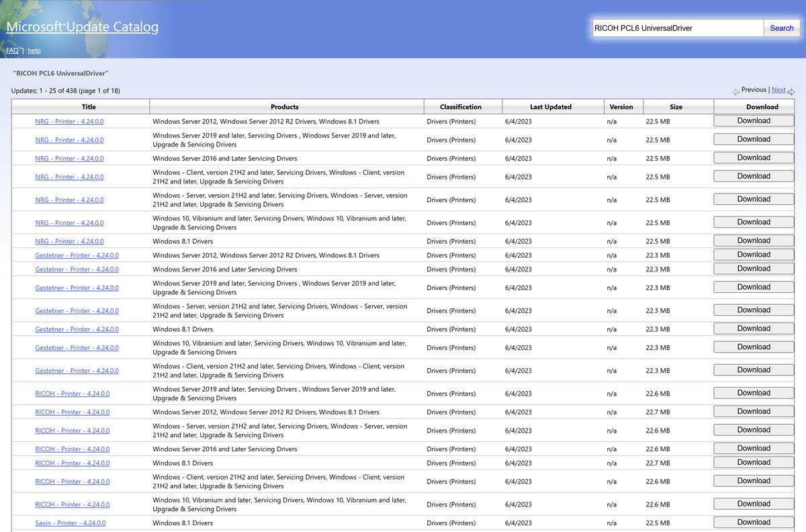The height and width of the screenshot is (532, 806).
Task: Open Gestetner Printer link for Windows 8.1 Drivers row
Action: (x=77, y=329)
